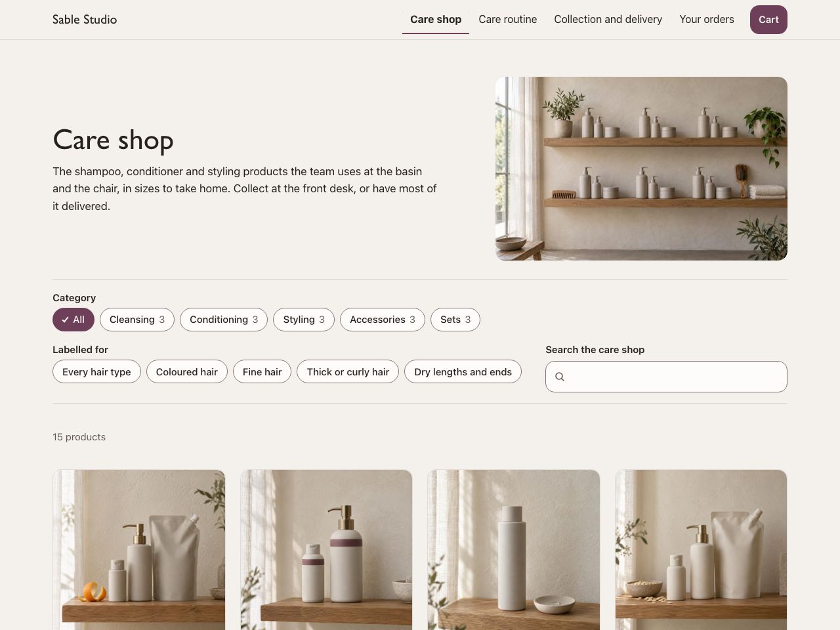This screenshot has height=630, width=840.
Task: Focus the Search the care shop field
Action: [x=666, y=377]
